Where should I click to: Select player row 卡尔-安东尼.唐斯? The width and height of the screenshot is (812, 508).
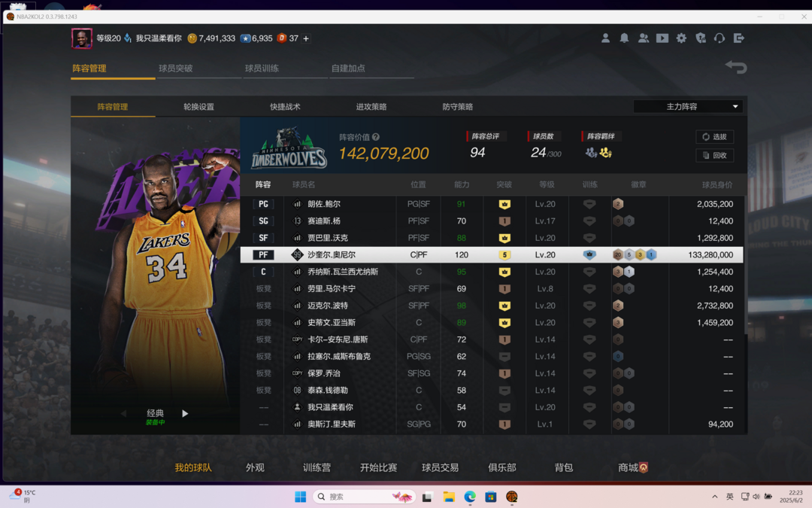pos(492,339)
